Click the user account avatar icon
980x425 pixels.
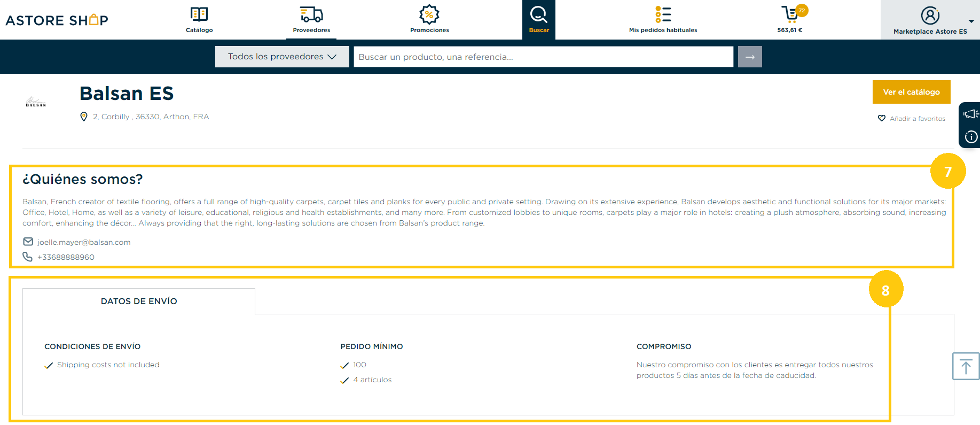click(x=930, y=16)
